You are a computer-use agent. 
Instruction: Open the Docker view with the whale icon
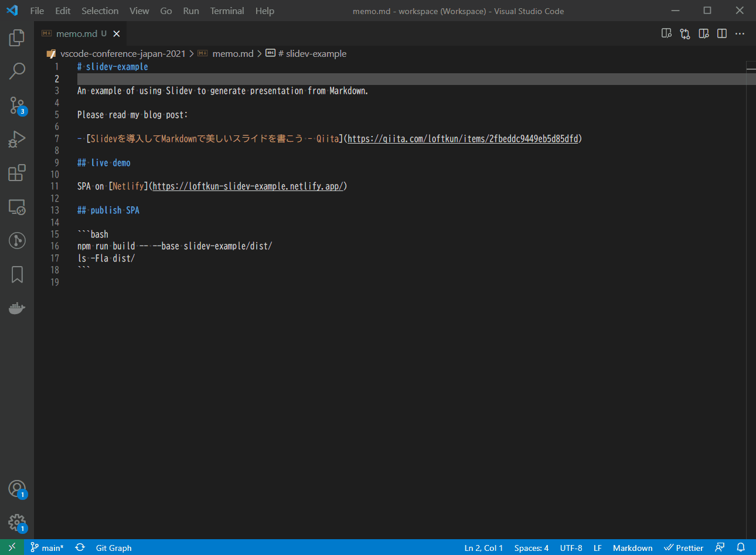(x=17, y=308)
